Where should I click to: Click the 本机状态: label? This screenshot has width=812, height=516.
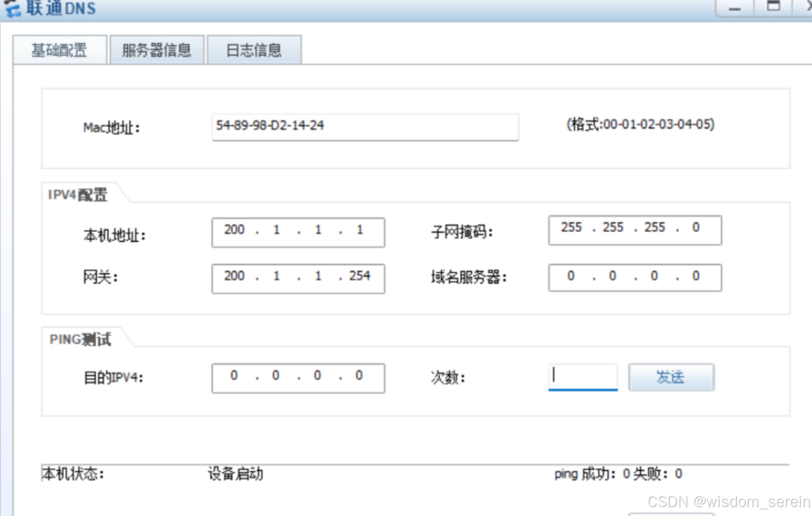73,474
